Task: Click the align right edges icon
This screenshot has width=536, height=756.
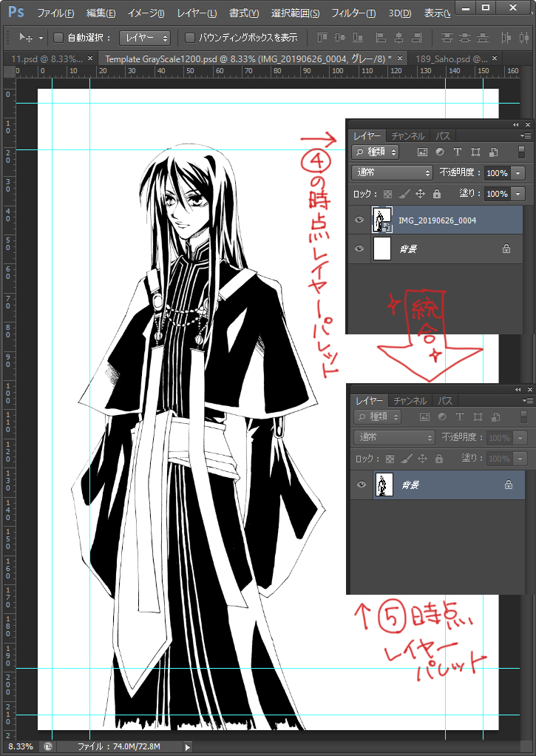Action: coord(416,37)
